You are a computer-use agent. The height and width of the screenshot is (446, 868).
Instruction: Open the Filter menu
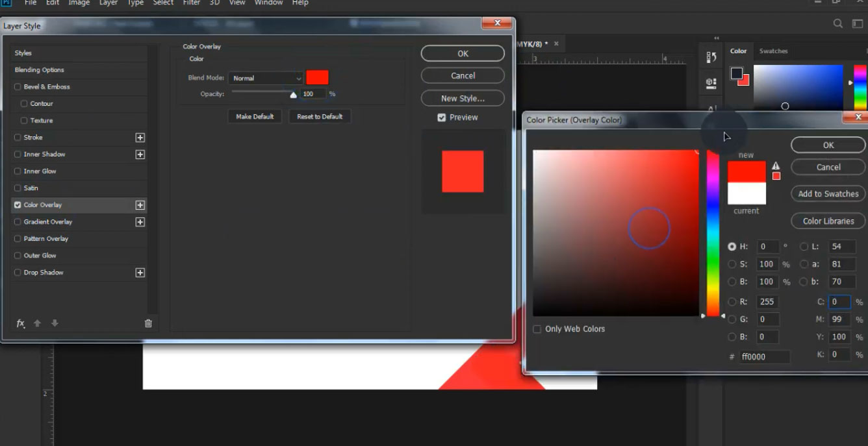(x=192, y=3)
